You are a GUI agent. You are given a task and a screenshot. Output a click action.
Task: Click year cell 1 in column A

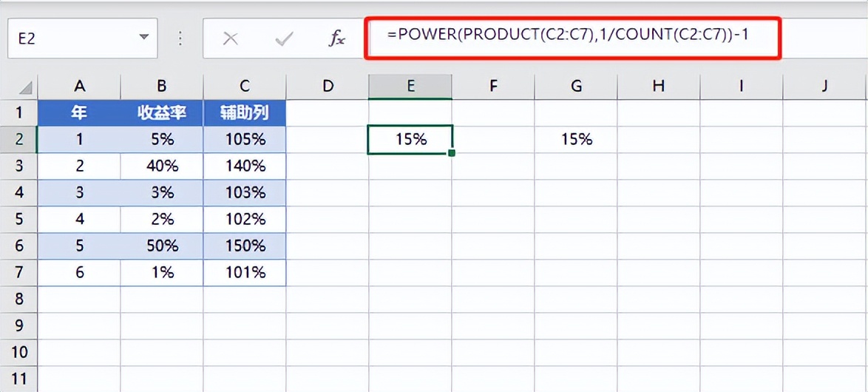(x=79, y=140)
